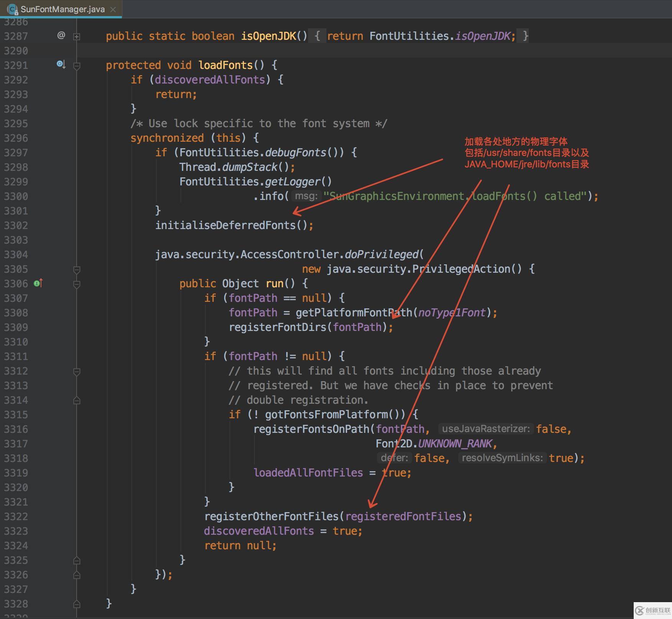This screenshot has width=672, height=619.
Task: Click the 'defer:' parameter hint on line 3318
Action: tap(394, 458)
